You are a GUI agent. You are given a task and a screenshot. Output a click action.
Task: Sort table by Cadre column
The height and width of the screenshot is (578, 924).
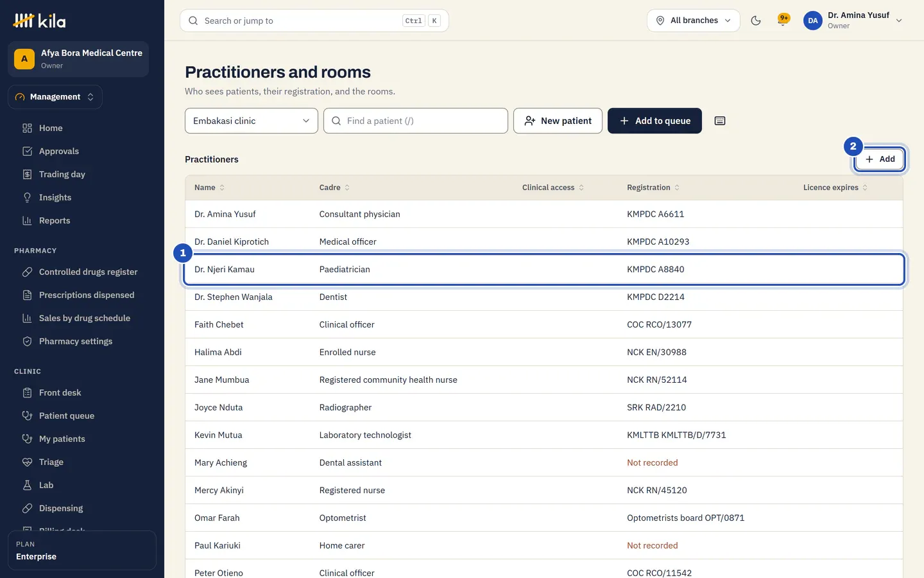point(335,188)
